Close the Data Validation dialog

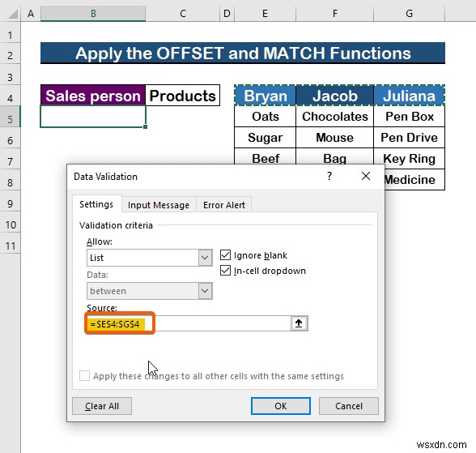point(366,176)
